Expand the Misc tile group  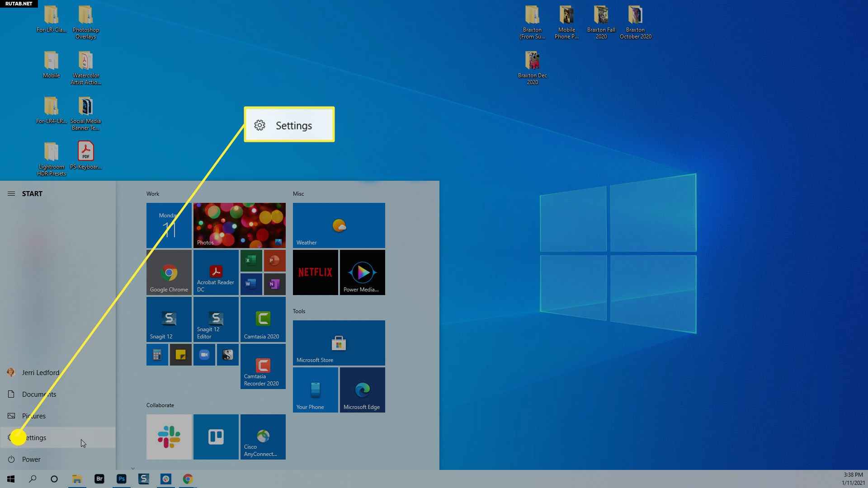[299, 193]
